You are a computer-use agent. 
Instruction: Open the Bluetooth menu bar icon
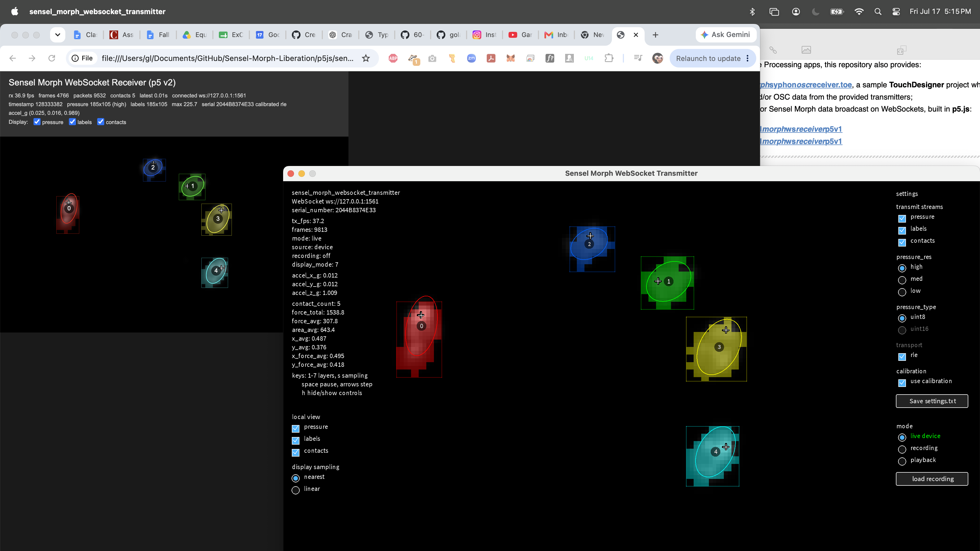[x=752, y=11]
